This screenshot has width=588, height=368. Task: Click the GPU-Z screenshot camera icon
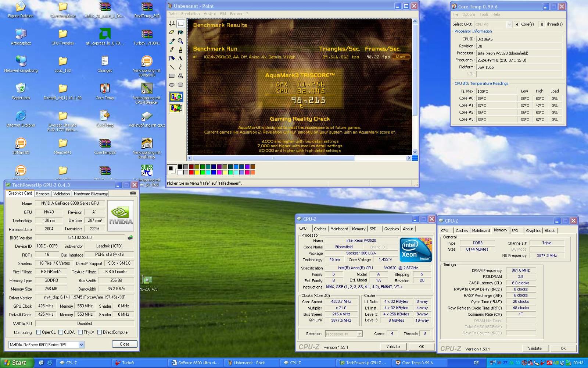(133, 193)
